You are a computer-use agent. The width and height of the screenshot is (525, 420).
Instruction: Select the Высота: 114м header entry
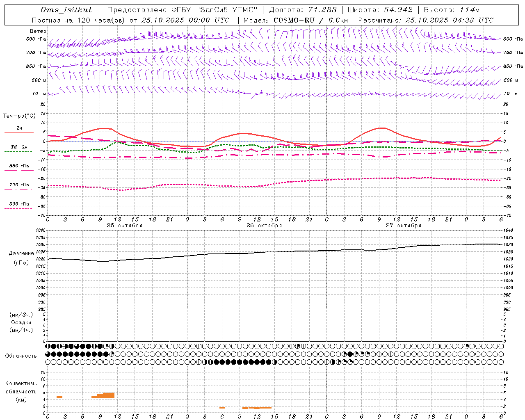452,10
